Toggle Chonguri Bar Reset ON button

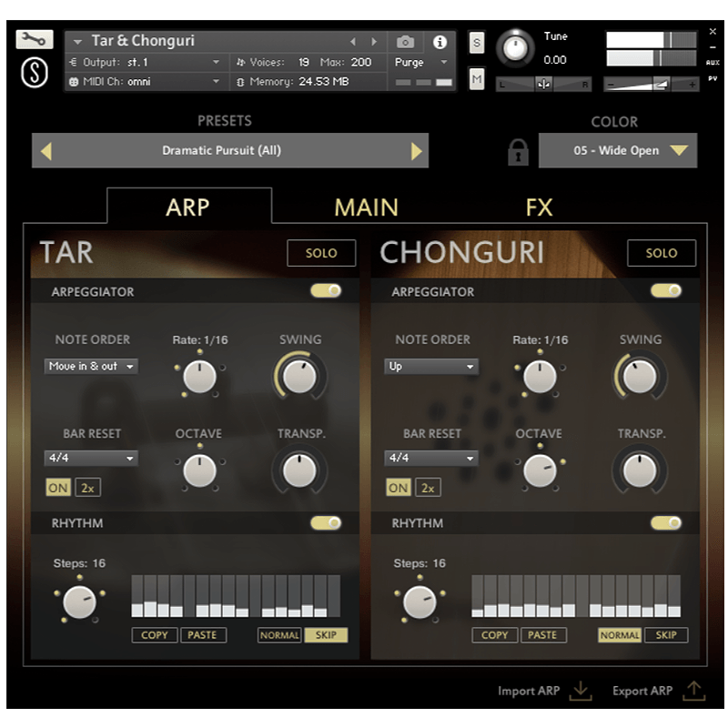click(x=399, y=488)
